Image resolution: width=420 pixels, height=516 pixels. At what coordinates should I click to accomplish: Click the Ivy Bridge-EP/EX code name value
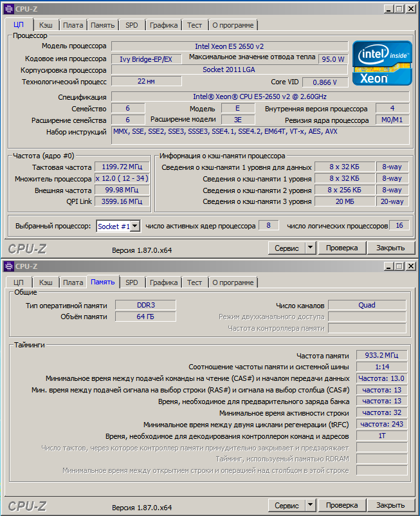[146, 59]
